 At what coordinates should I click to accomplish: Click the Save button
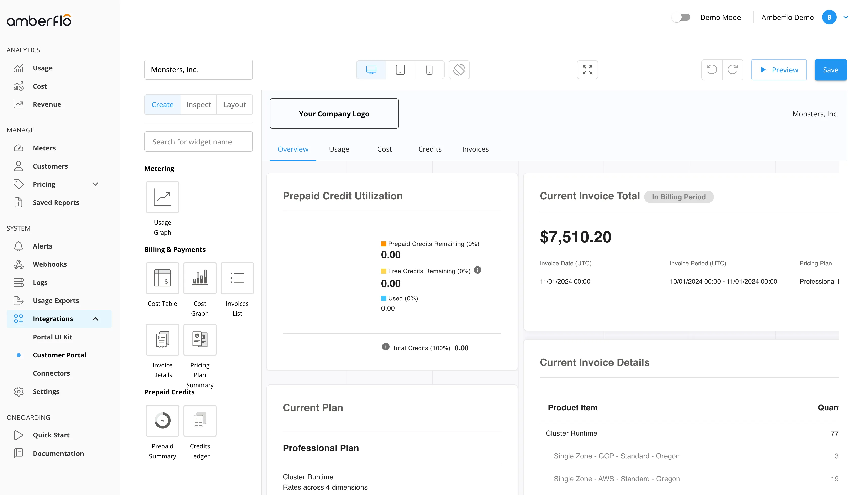coord(831,70)
